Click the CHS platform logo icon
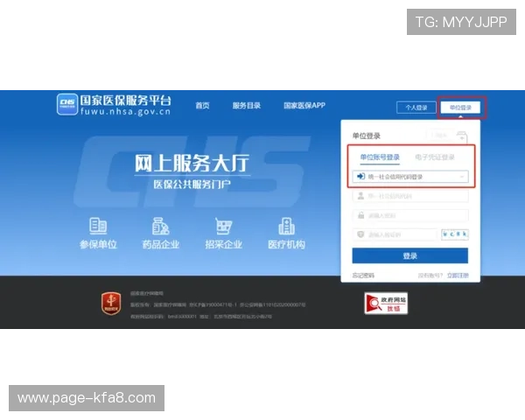Image resolution: width=525 pixels, height=420 pixels. [x=67, y=104]
